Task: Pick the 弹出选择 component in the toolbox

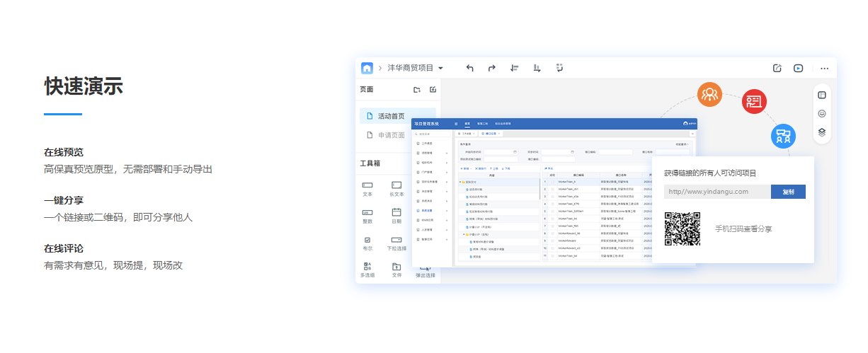Action: pos(426,273)
